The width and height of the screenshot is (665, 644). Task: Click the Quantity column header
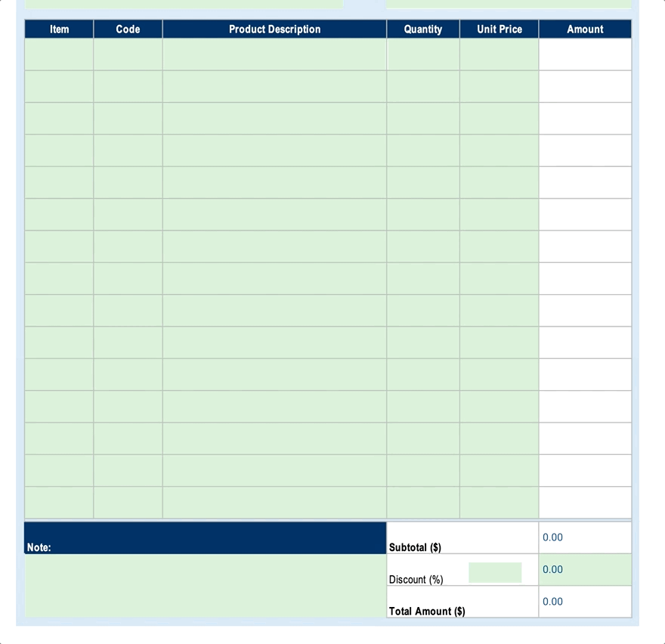coord(422,29)
